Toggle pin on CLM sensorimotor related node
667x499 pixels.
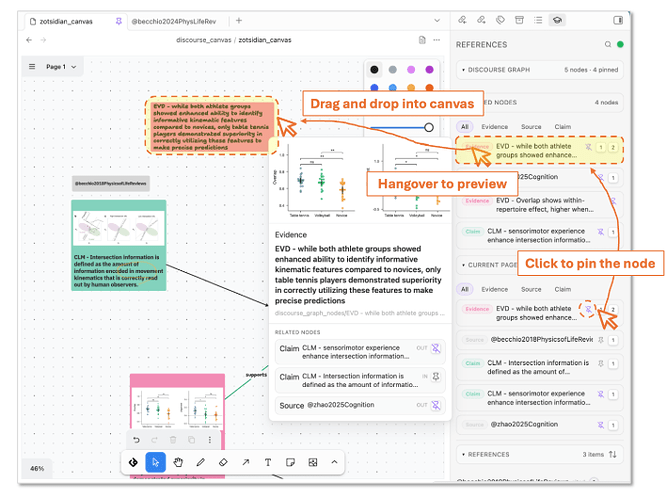(x=436, y=348)
